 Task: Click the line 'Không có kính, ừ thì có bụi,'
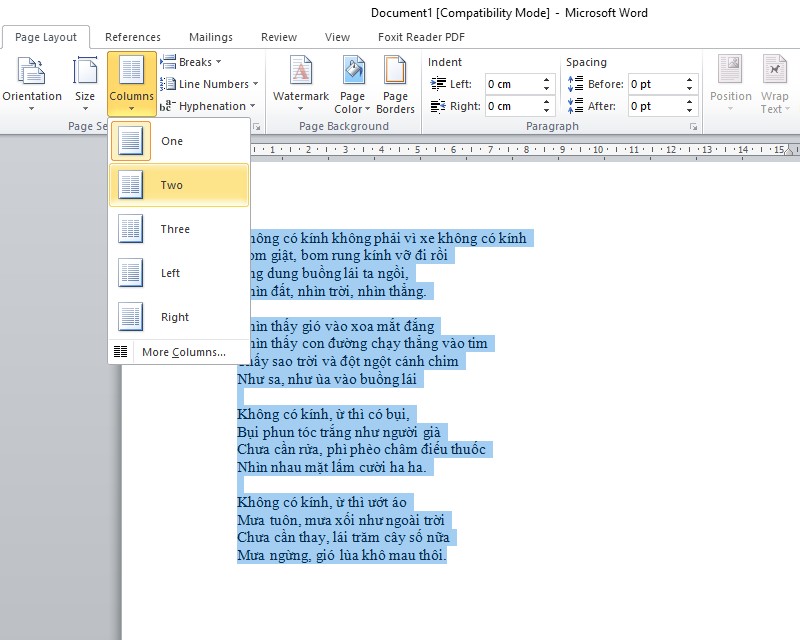pyautogui.click(x=323, y=414)
